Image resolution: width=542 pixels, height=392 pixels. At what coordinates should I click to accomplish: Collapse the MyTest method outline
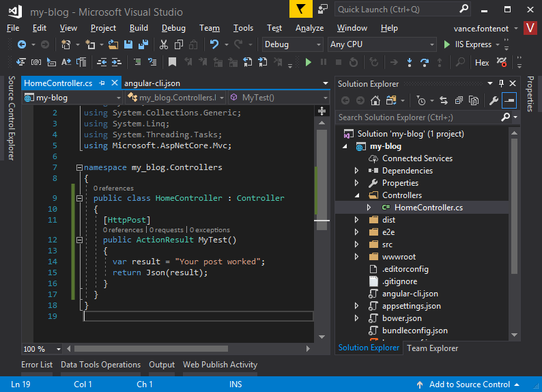click(79, 240)
